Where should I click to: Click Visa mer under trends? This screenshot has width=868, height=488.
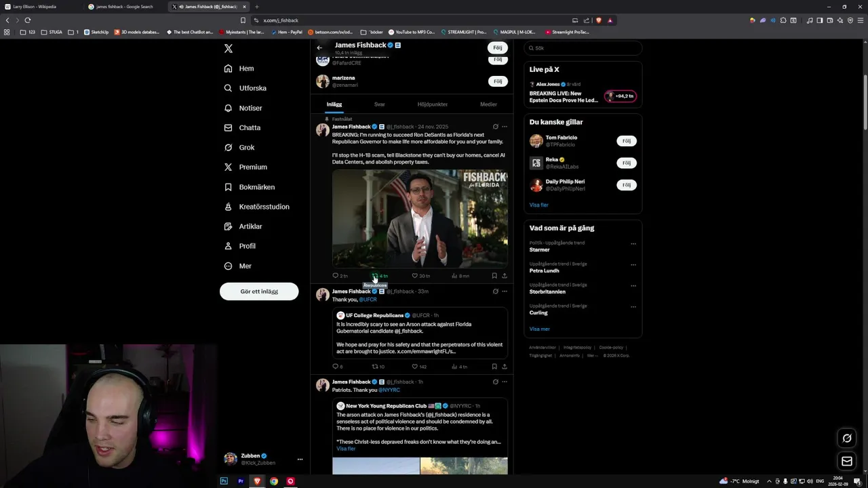[x=540, y=329]
